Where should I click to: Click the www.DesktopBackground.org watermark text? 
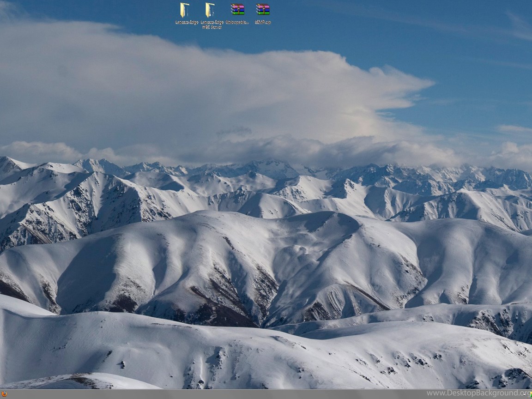tap(475, 393)
